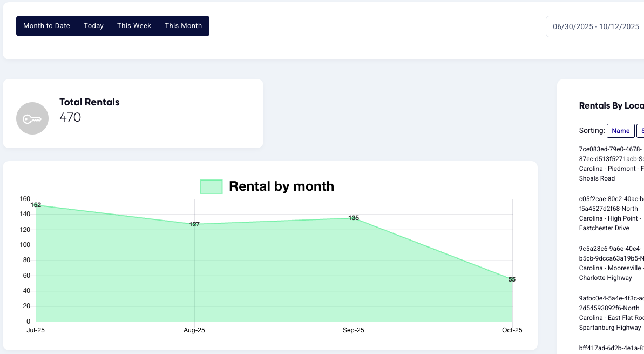Click the Total Rentals count of 470
Image resolution: width=644 pixels, height=354 pixels.
pos(70,117)
